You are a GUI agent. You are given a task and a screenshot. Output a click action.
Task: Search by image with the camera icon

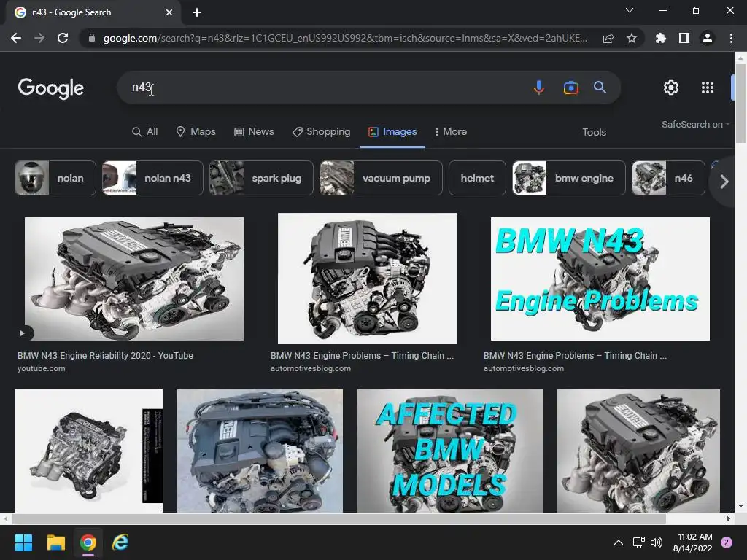tap(570, 87)
